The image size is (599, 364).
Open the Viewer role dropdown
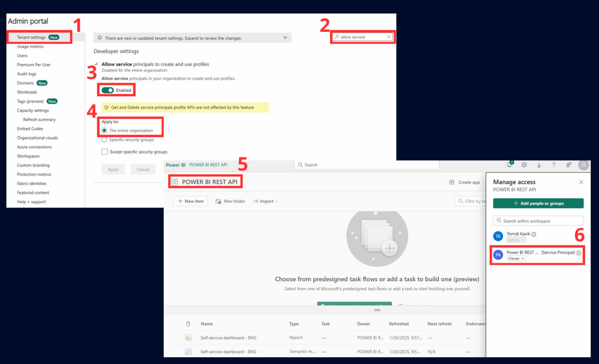(x=516, y=258)
